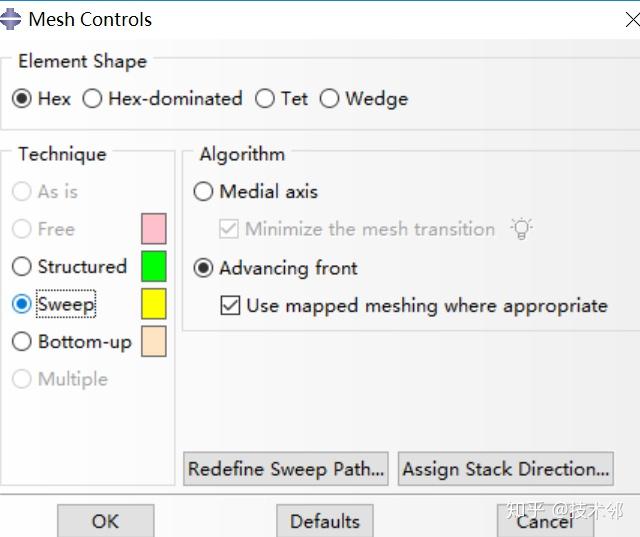Click the peach Bottom-up color swatch
This screenshot has width=640, height=537.
click(x=153, y=342)
